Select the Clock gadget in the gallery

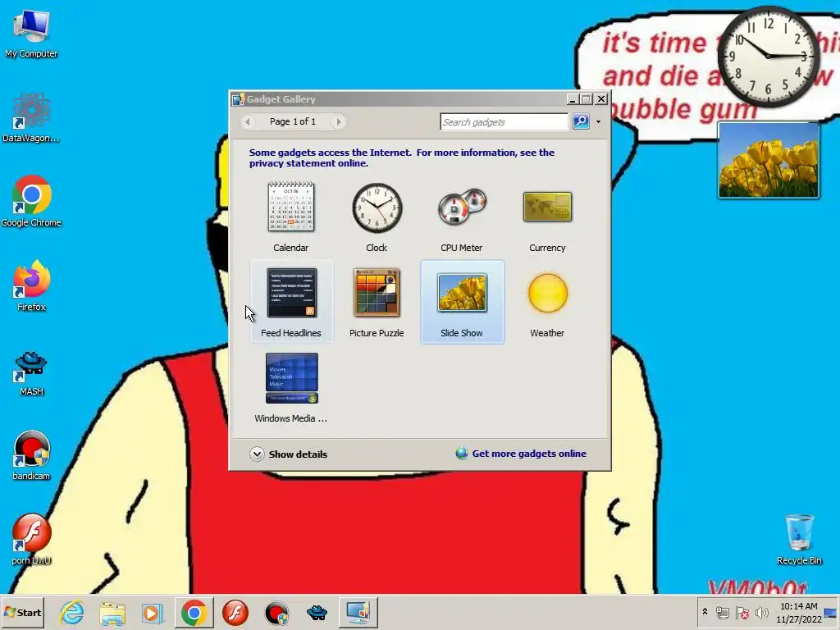coord(377,217)
